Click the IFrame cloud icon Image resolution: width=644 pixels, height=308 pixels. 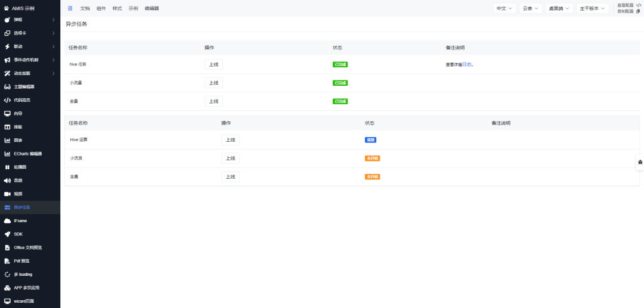(7, 221)
